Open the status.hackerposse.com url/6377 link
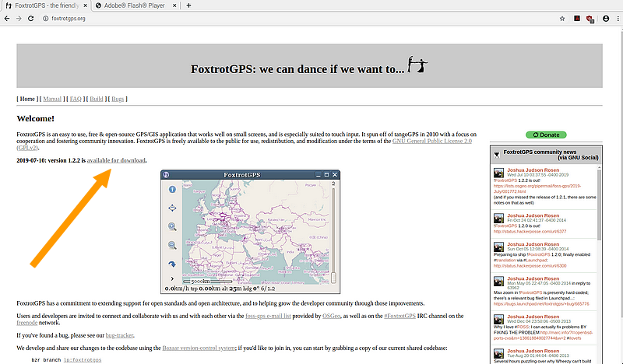Viewport: 623px width, 364px height. click(530, 232)
